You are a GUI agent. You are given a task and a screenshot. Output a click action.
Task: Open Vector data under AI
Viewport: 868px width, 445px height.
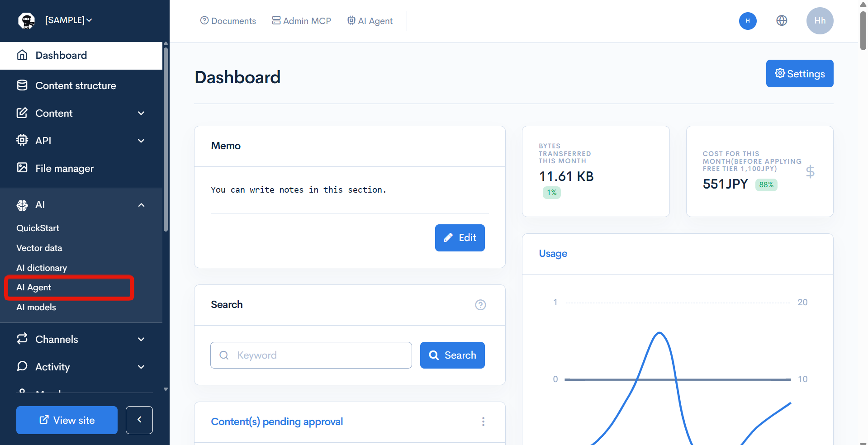[x=39, y=248]
